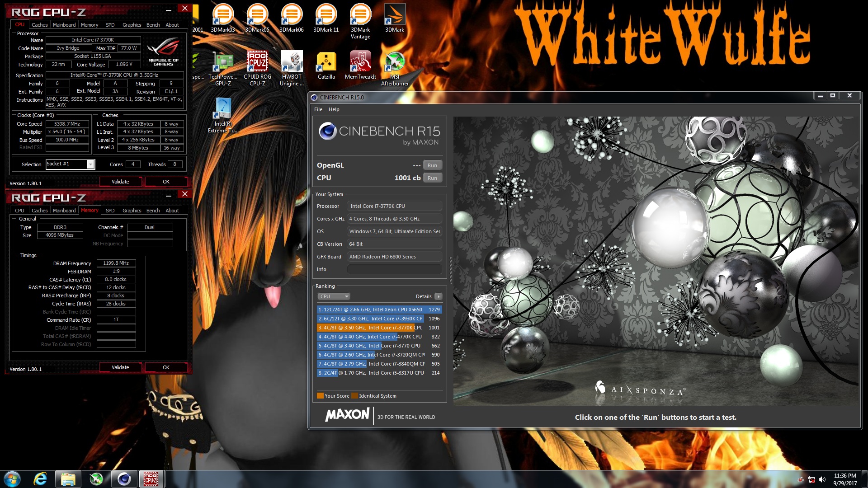This screenshot has width=868, height=488.
Task: Open the 3DMark Vantage desktop shortcut
Action: click(x=360, y=21)
